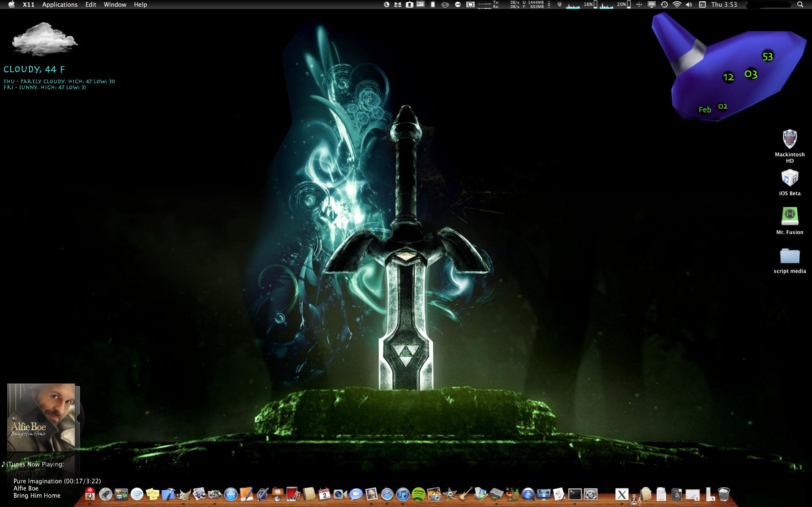Open System Preferences in Dock

click(590, 494)
